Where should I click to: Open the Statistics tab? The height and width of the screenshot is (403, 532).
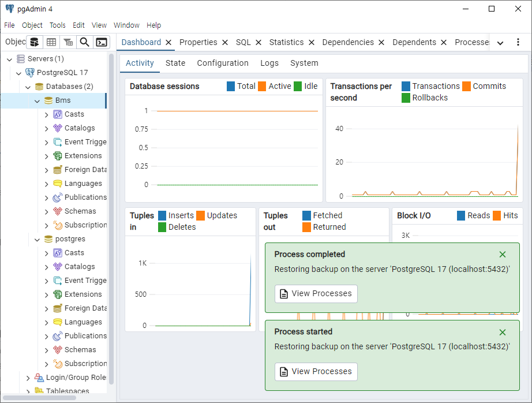pos(286,42)
